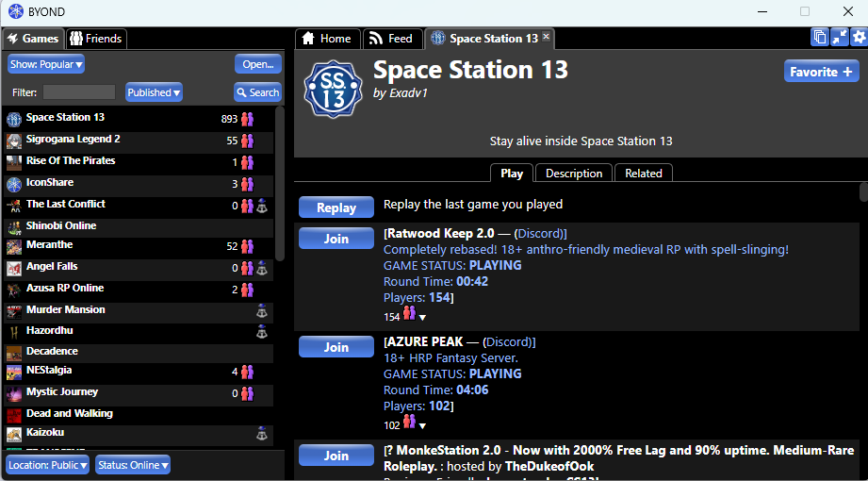
Task: Select the Dead and Walking game name
Action: pyautogui.click(x=69, y=413)
